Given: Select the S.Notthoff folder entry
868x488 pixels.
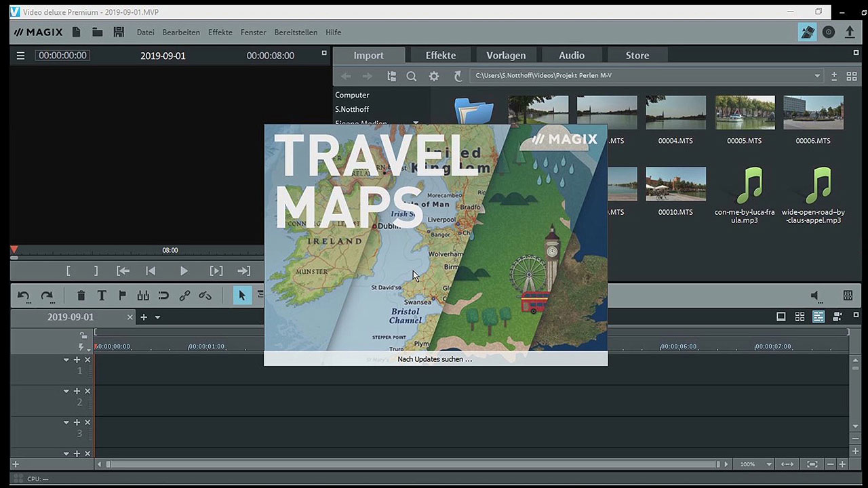Looking at the screenshot, I should pyautogui.click(x=352, y=109).
